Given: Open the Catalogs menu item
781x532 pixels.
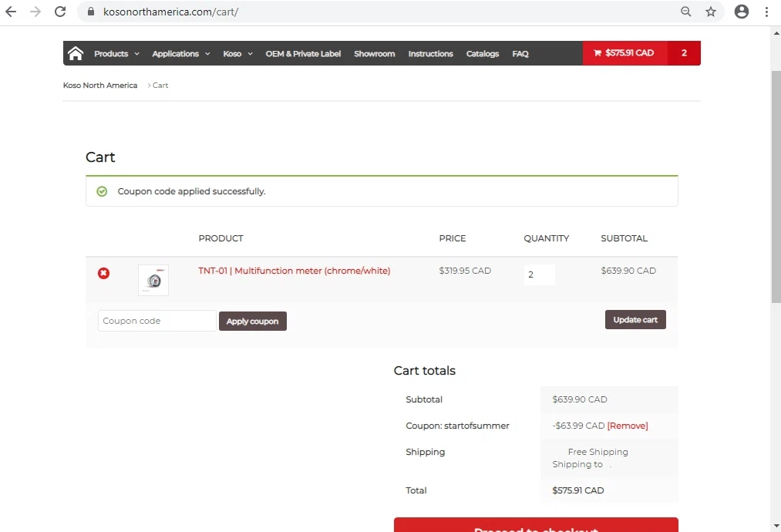Looking at the screenshot, I should point(482,54).
